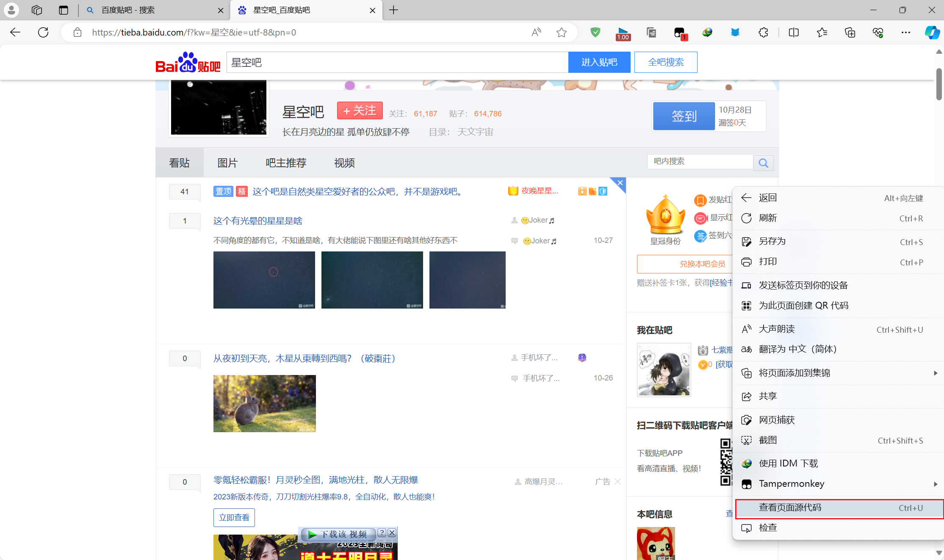
Task: Toggle split screen view icon
Action: point(794,33)
